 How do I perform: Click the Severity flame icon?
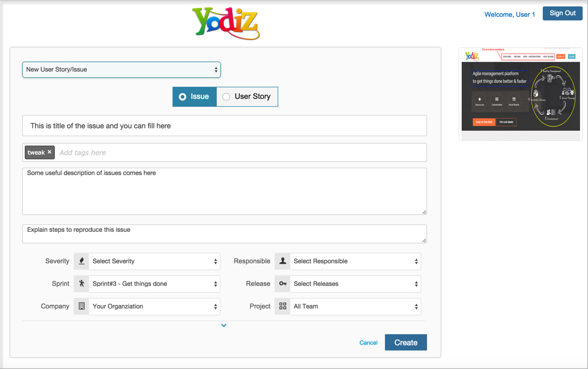pos(82,261)
